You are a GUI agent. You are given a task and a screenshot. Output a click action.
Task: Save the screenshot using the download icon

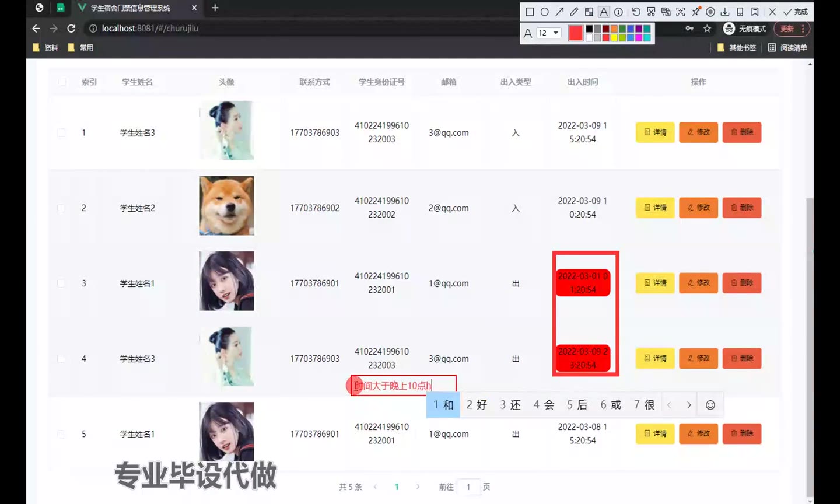point(725,12)
